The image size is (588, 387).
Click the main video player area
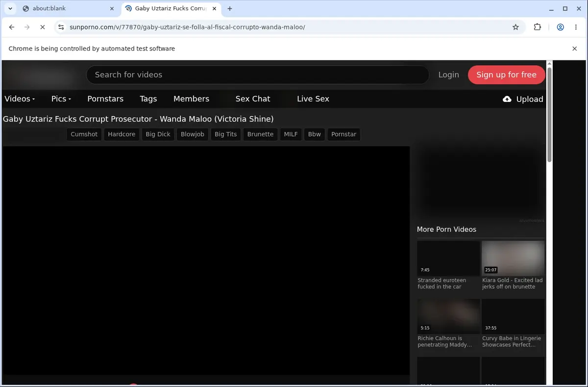(x=206, y=261)
